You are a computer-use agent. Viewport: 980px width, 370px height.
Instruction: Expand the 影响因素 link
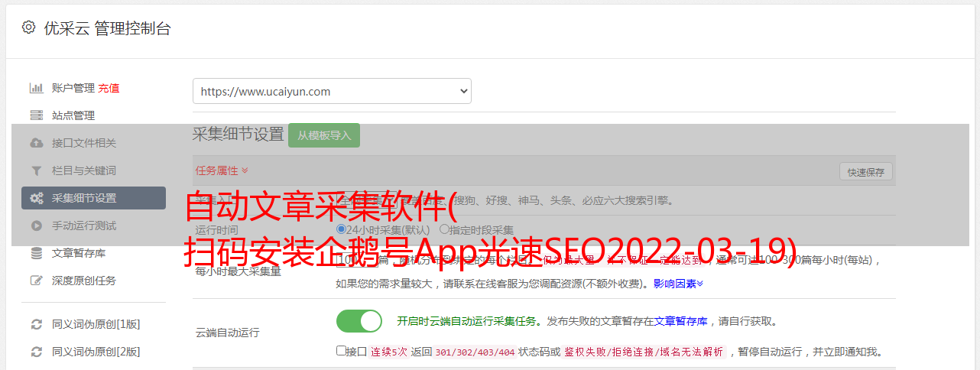point(678,284)
